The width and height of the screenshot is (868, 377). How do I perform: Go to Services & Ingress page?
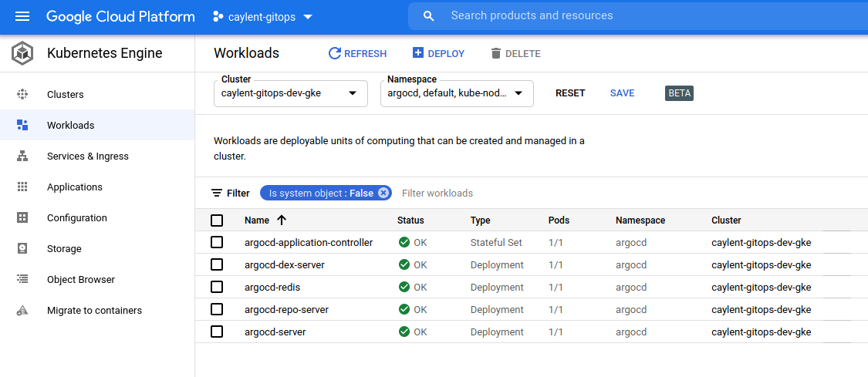click(x=88, y=157)
